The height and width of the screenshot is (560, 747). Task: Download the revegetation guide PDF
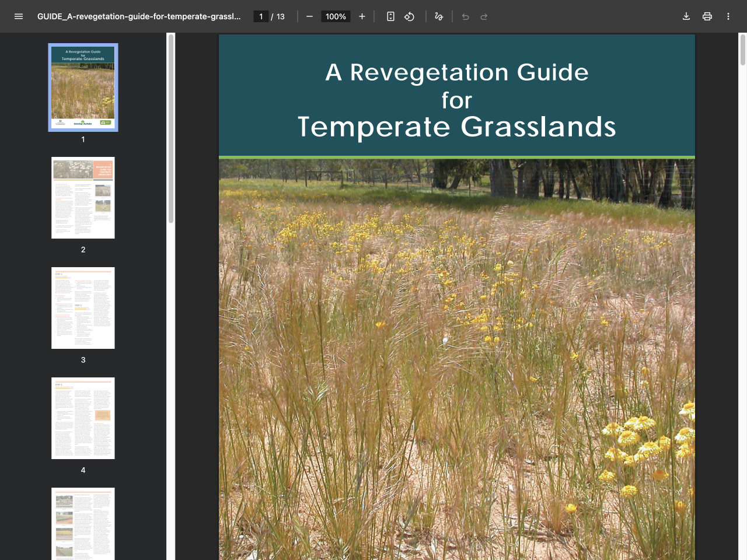coord(686,16)
